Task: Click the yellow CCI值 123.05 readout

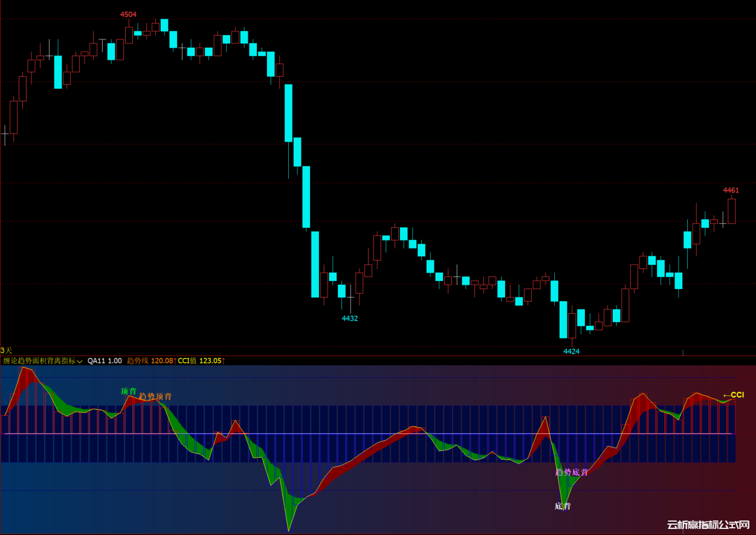Action: 201,361
